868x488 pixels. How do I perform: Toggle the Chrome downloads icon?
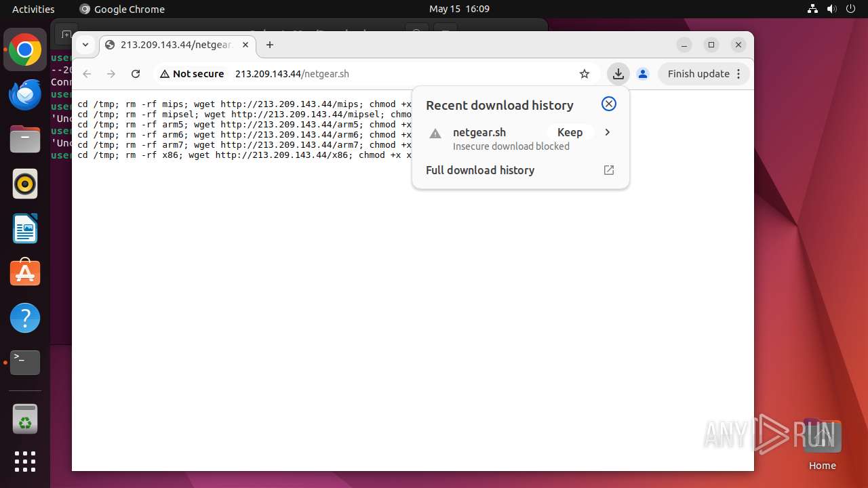point(618,74)
